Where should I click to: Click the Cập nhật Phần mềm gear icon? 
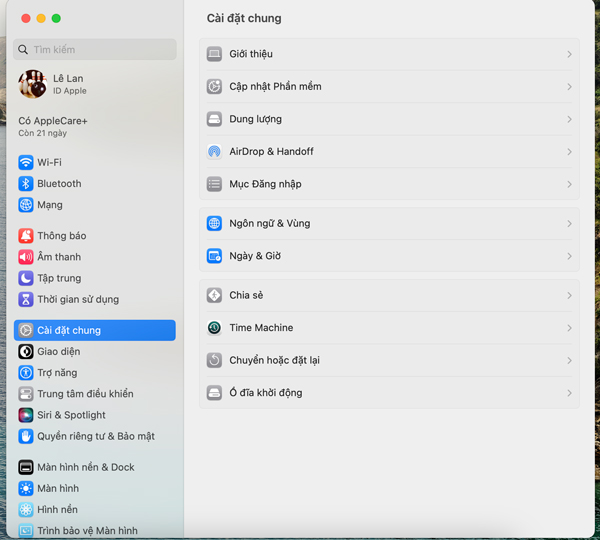(214, 86)
